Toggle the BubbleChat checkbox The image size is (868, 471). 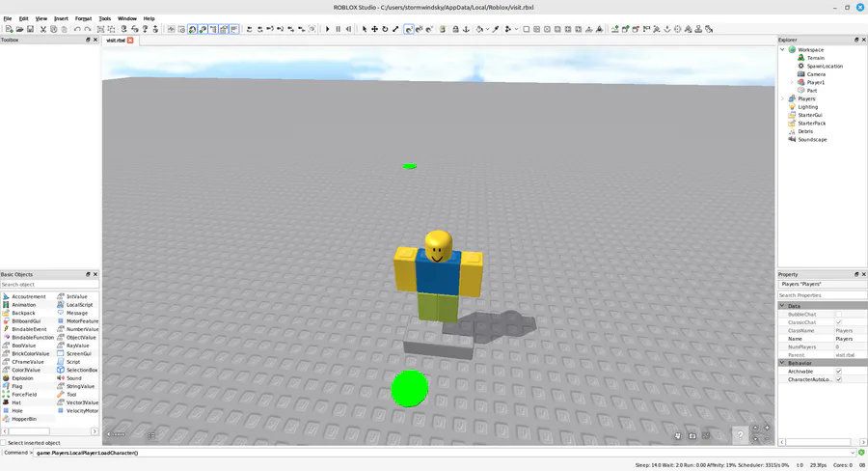tap(839, 315)
